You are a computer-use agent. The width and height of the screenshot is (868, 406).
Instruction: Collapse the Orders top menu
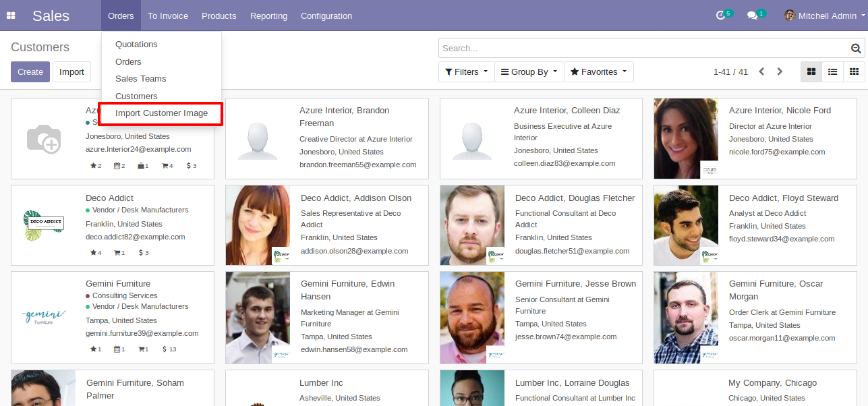point(121,16)
